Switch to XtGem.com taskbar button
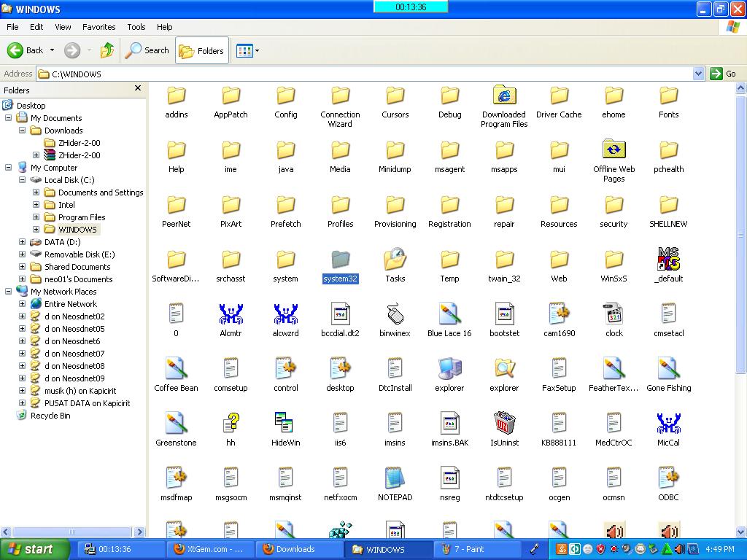 point(211,549)
